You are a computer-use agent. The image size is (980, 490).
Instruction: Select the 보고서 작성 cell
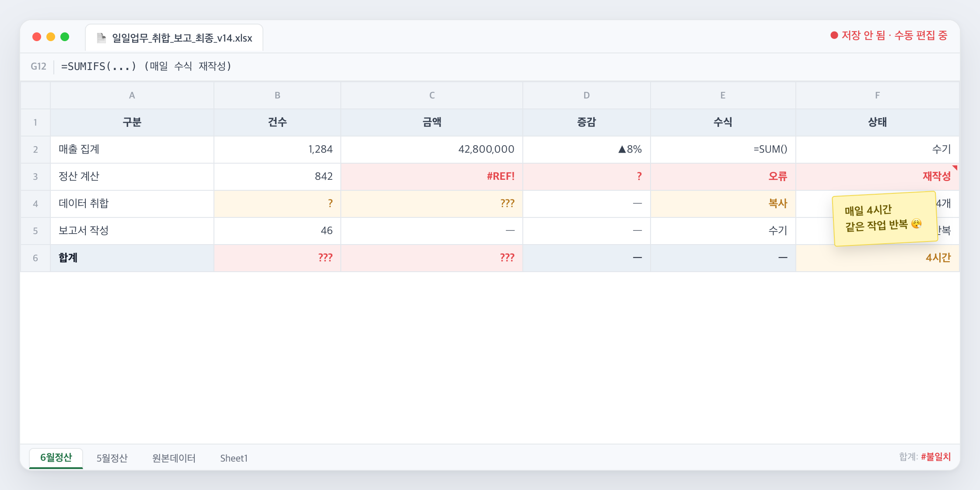coord(132,231)
